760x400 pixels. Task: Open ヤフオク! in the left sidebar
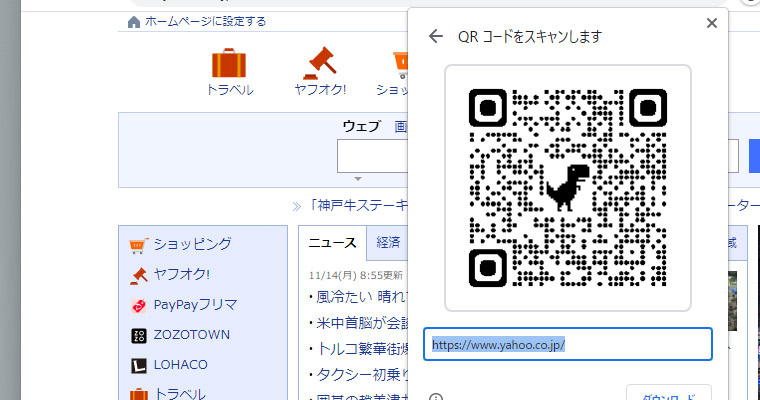[x=182, y=274]
